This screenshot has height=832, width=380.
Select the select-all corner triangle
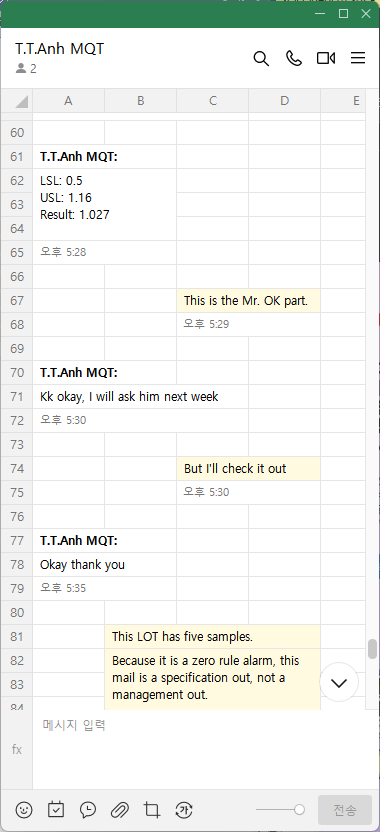click(17, 101)
